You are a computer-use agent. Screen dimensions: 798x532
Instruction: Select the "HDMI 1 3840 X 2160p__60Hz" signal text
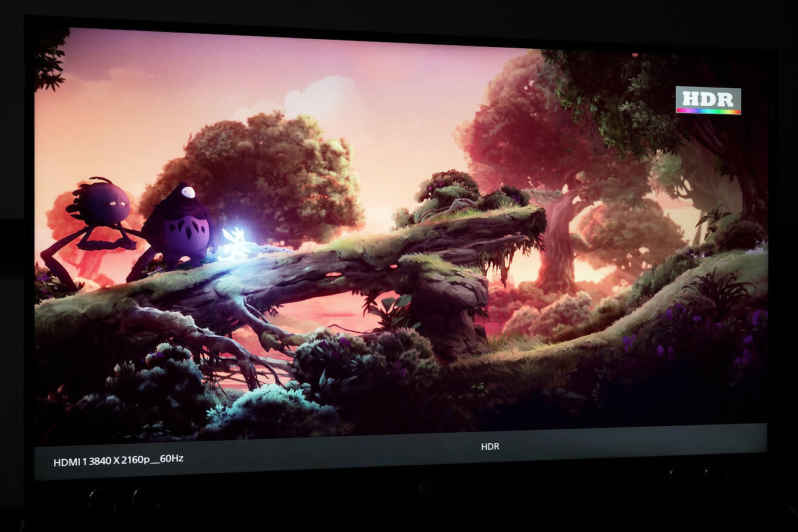click(118, 460)
